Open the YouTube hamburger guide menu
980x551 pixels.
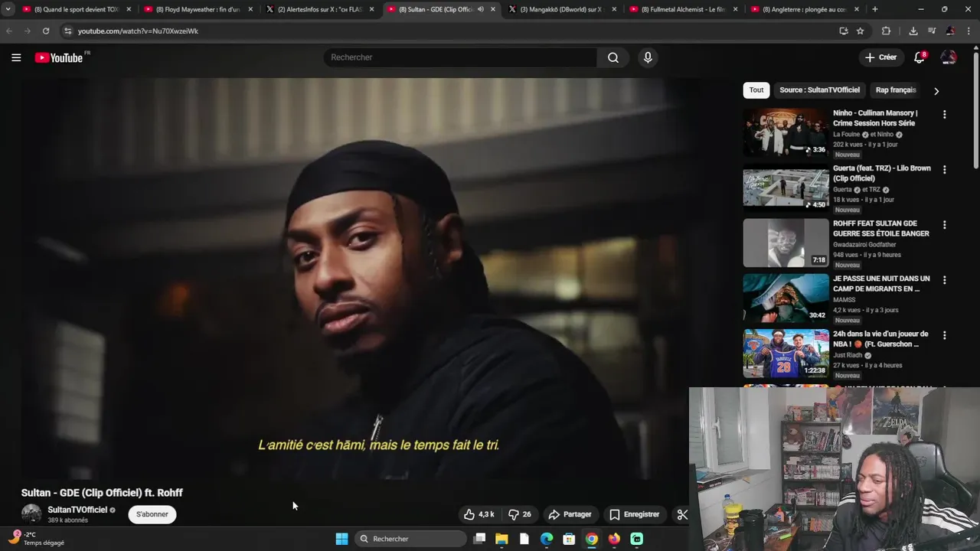[16, 57]
